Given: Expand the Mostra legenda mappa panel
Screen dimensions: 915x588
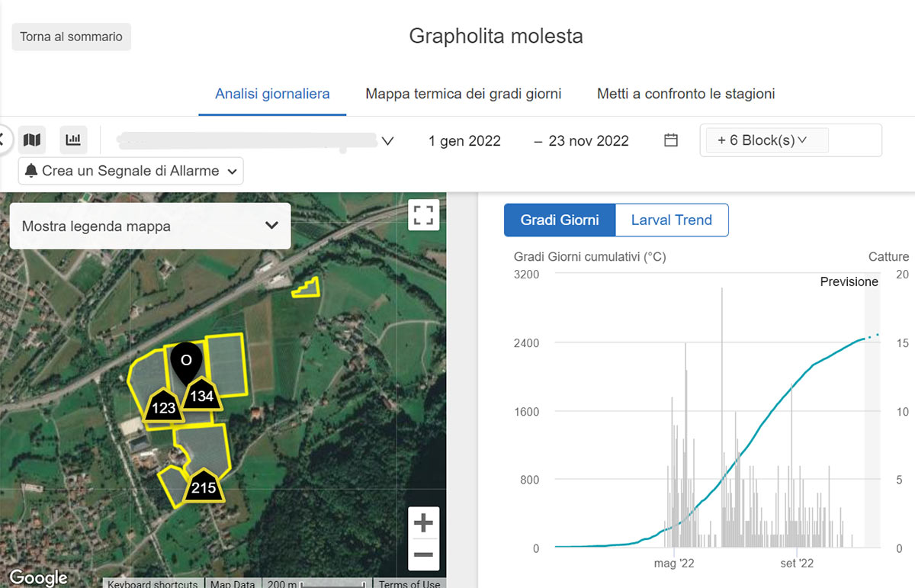Looking at the screenshot, I should (x=150, y=226).
